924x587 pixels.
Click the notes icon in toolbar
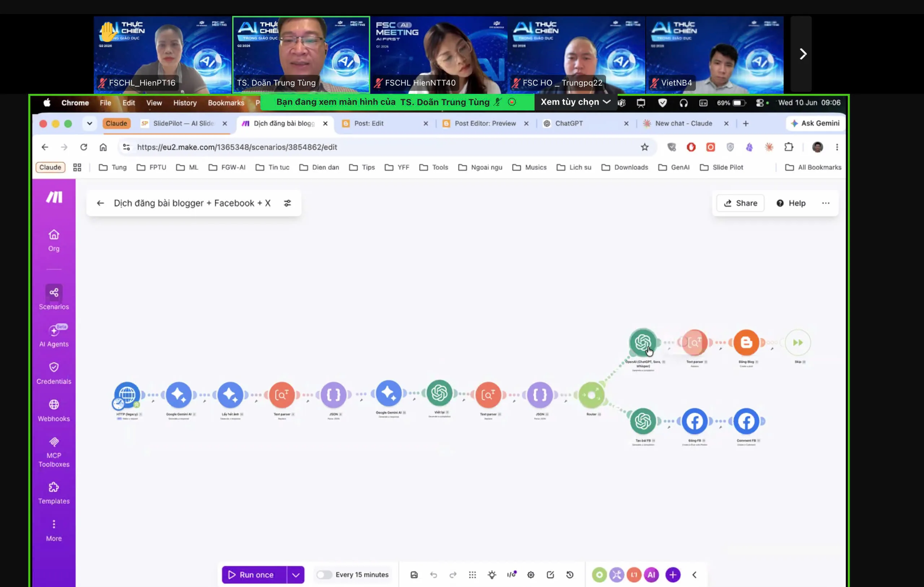(x=550, y=575)
